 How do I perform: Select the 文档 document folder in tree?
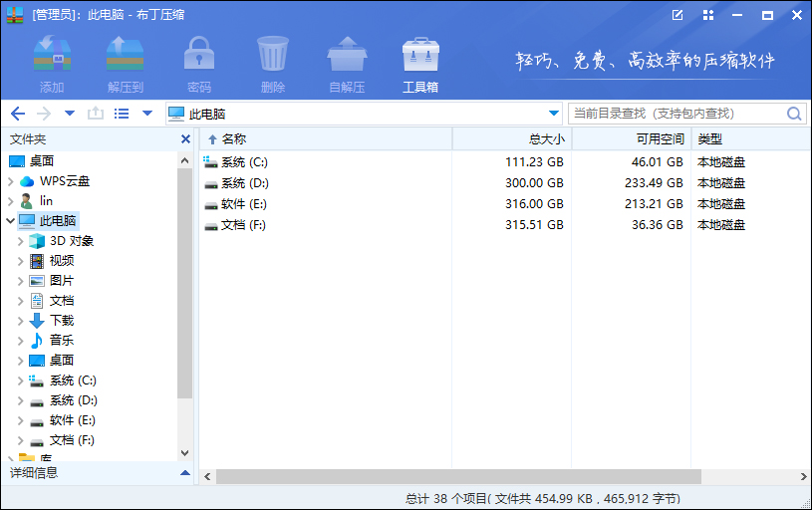[x=52, y=301]
